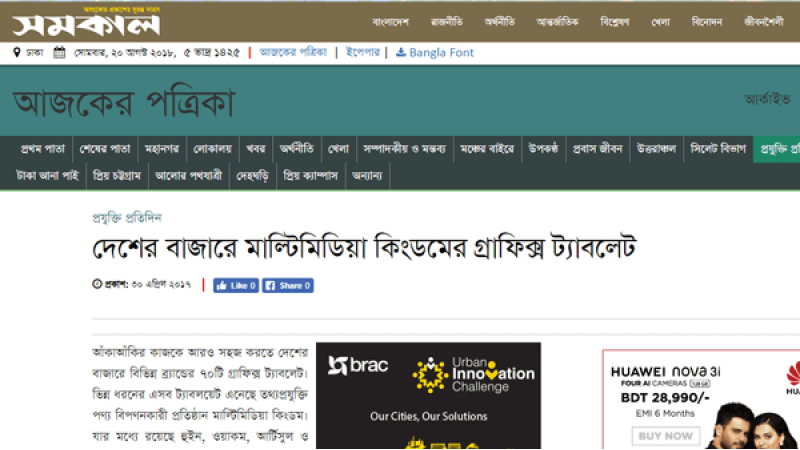The width and height of the screenshot is (800, 450).
Task: Click the Facebook Like button
Action: click(x=236, y=285)
